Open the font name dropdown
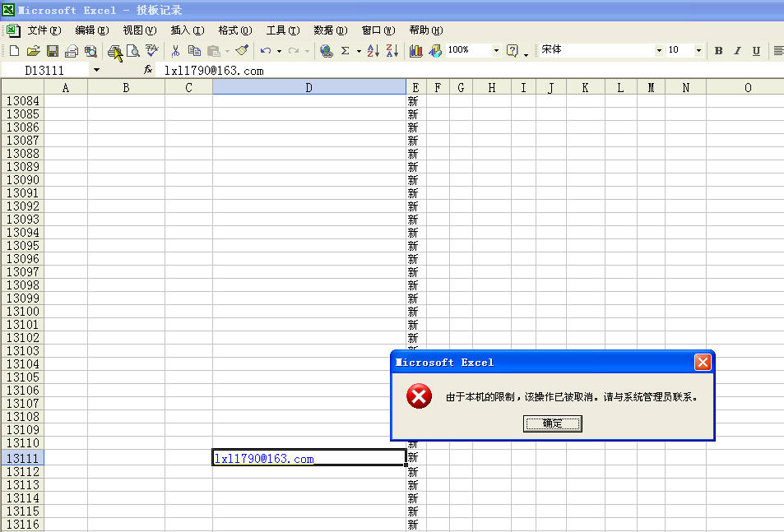This screenshot has height=532, width=784. (659, 50)
